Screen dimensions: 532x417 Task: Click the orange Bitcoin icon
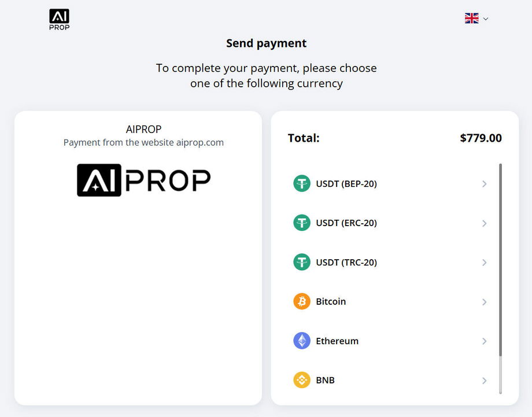click(302, 301)
